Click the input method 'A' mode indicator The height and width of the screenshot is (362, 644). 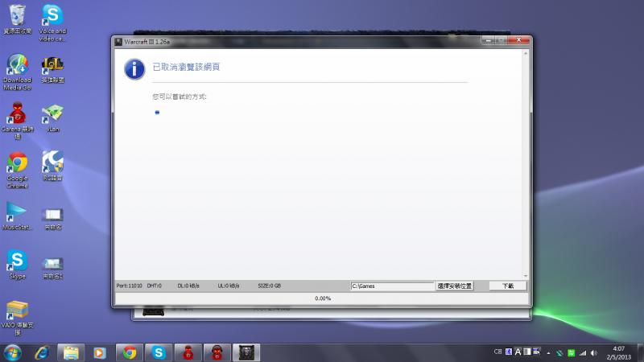(518, 352)
